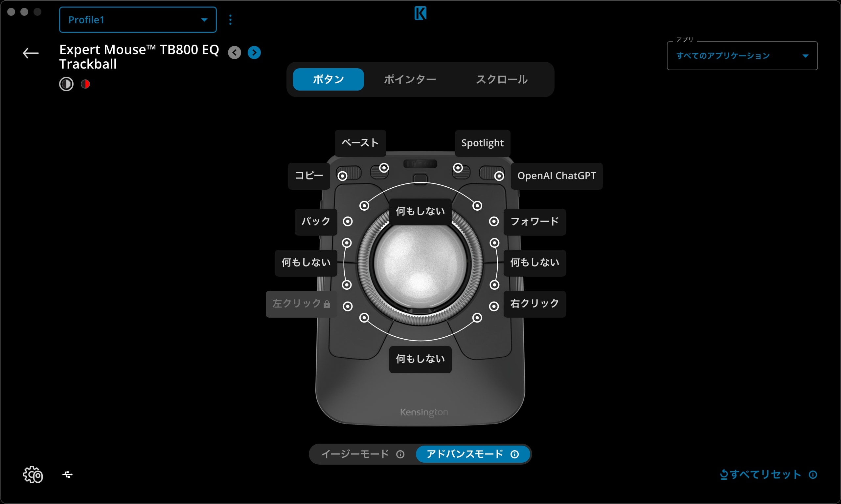
Task: Open the すべてのアプリケーション selector
Action: click(x=742, y=55)
